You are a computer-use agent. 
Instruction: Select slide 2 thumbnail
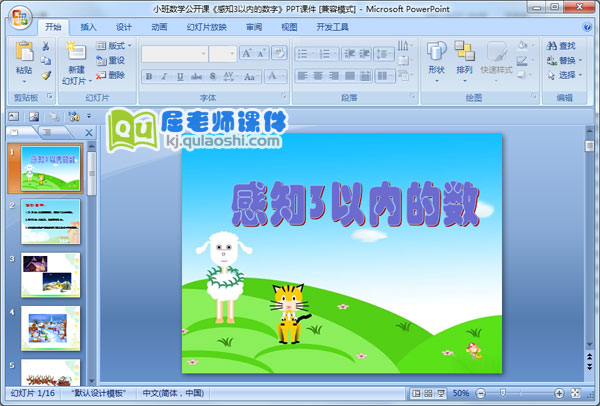pyautogui.click(x=51, y=221)
